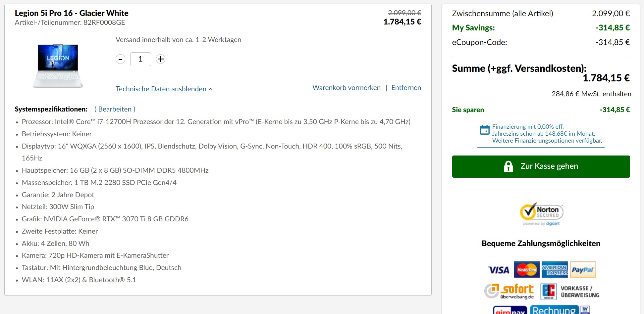Click the Hauptspeicher 16 GB line
644x314 pixels.
[x=115, y=170]
